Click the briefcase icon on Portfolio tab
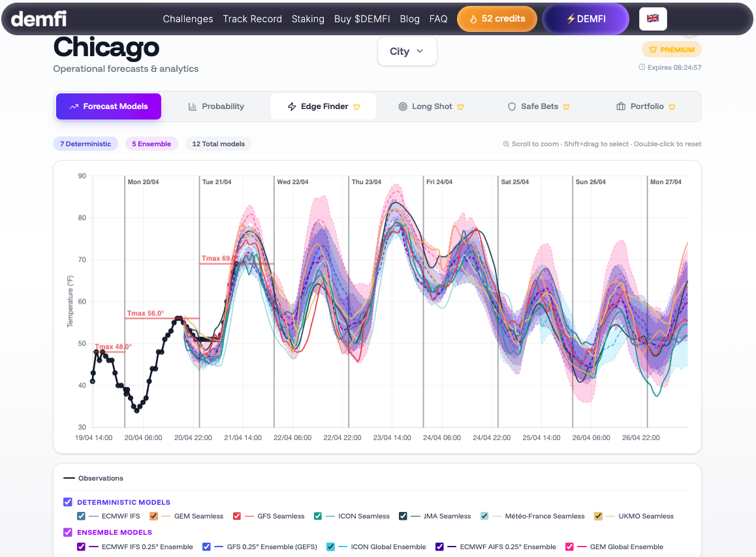Screen dimensions: 756x557 [621, 106]
